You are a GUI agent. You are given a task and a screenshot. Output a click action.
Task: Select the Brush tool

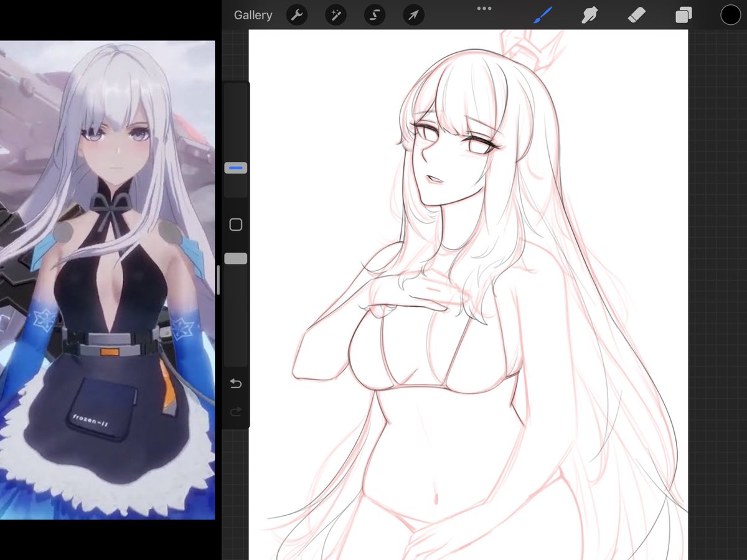(x=543, y=15)
